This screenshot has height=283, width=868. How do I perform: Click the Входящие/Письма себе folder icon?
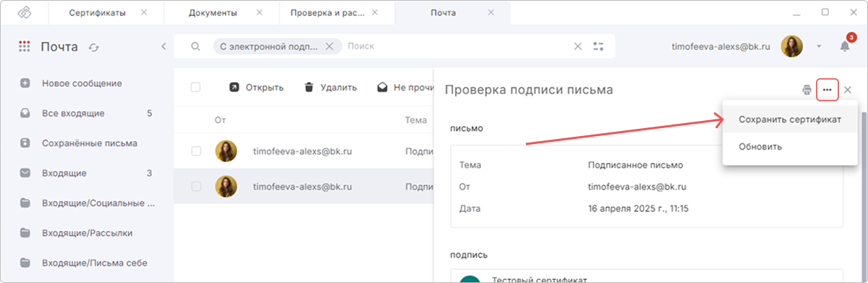point(25,263)
